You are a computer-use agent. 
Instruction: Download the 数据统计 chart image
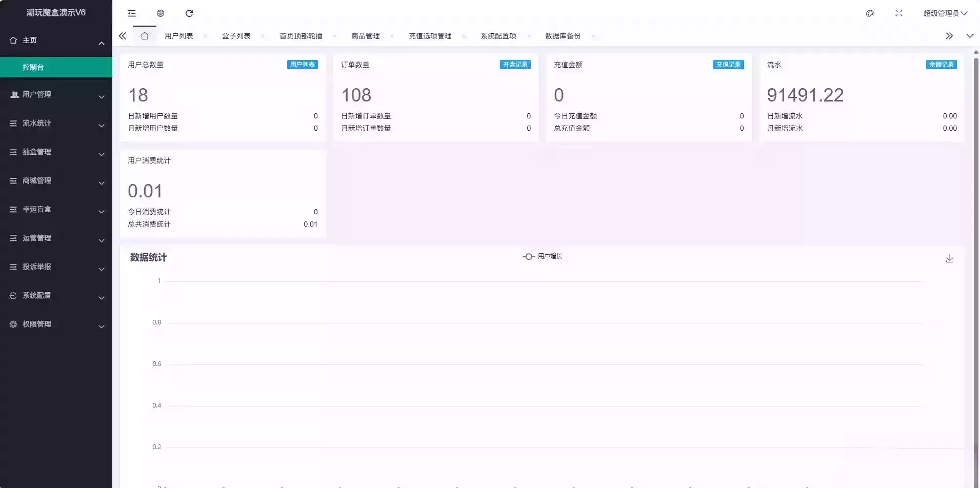point(950,258)
